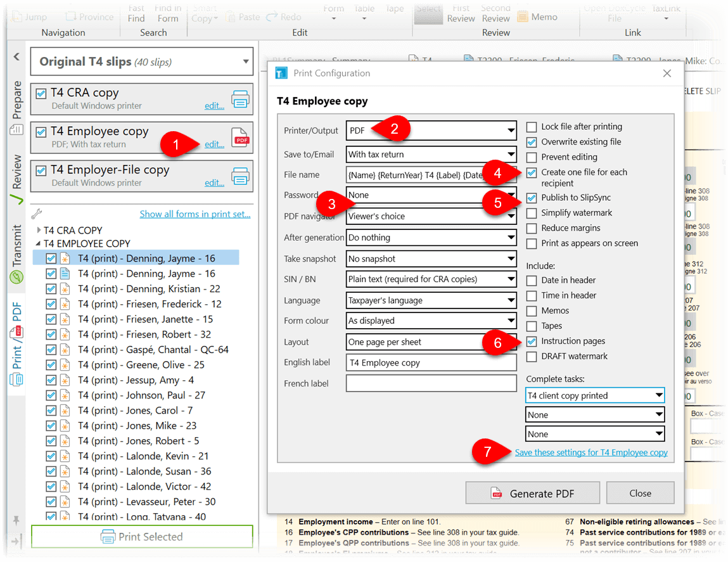Click the Jump icon in Navigation group
Image resolution: width=728 pixels, height=562 pixels.
[16, 17]
